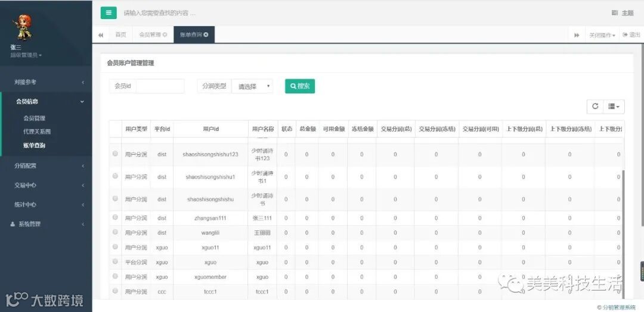
Task: Toggle the green hamburger menu button
Action: pyautogui.click(x=109, y=13)
